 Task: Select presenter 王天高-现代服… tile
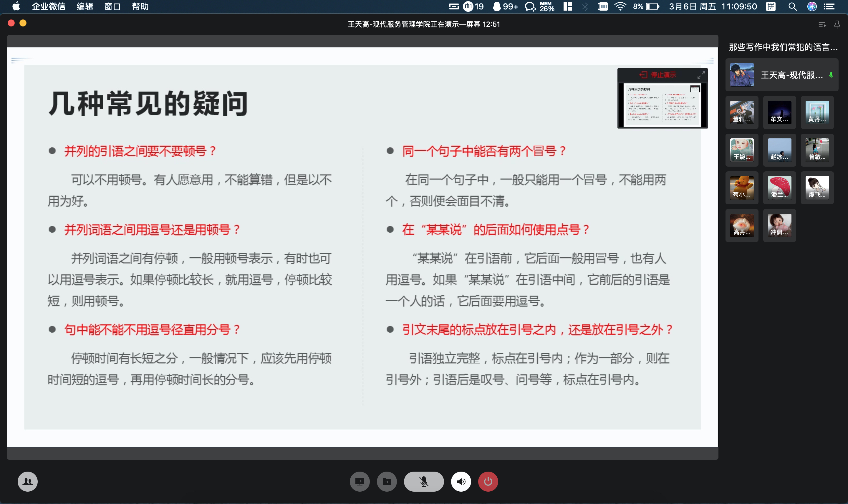tap(782, 75)
